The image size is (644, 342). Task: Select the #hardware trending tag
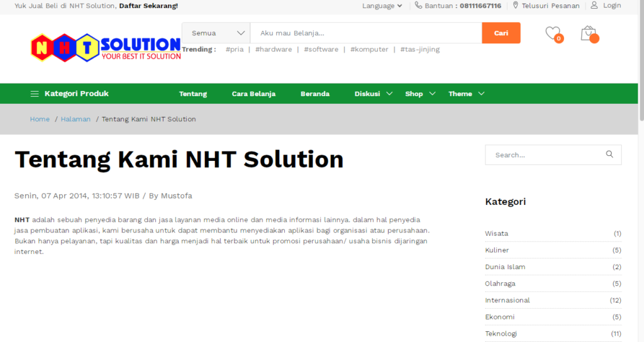pyautogui.click(x=274, y=49)
